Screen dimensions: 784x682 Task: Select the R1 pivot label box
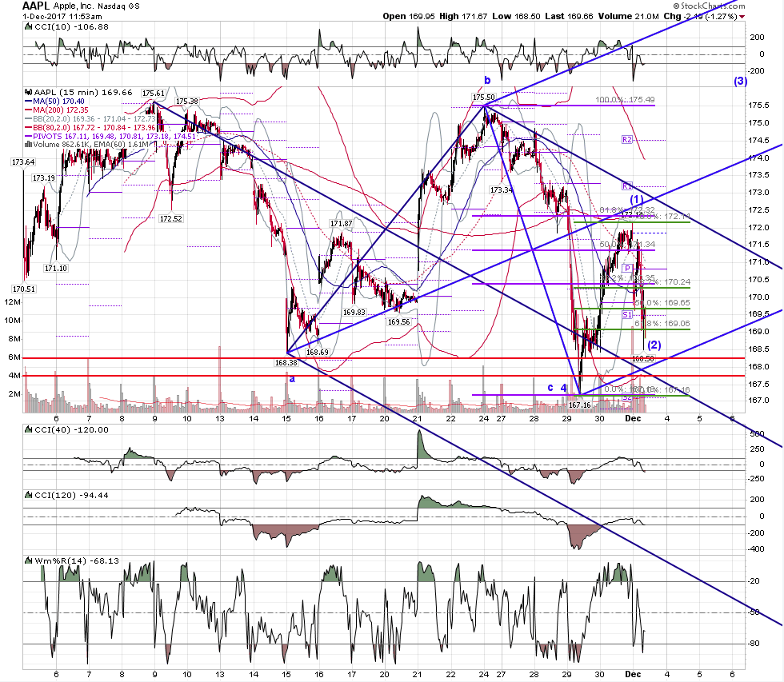click(x=627, y=185)
